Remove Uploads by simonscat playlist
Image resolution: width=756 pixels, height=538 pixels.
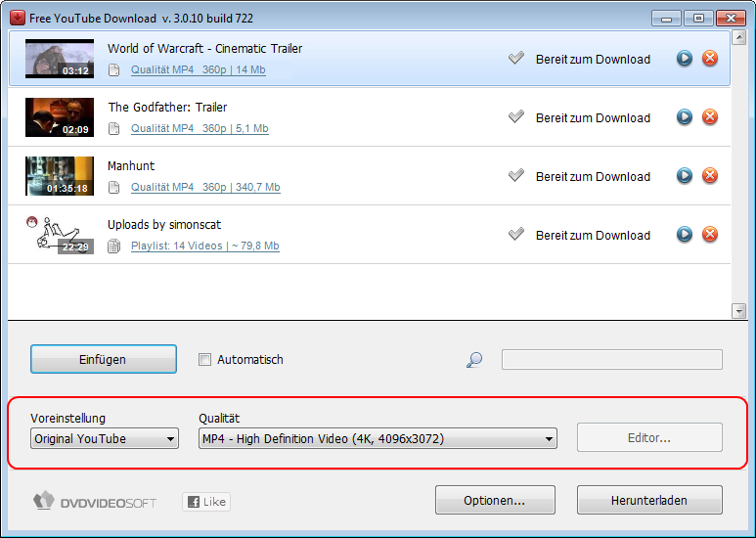[710, 235]
